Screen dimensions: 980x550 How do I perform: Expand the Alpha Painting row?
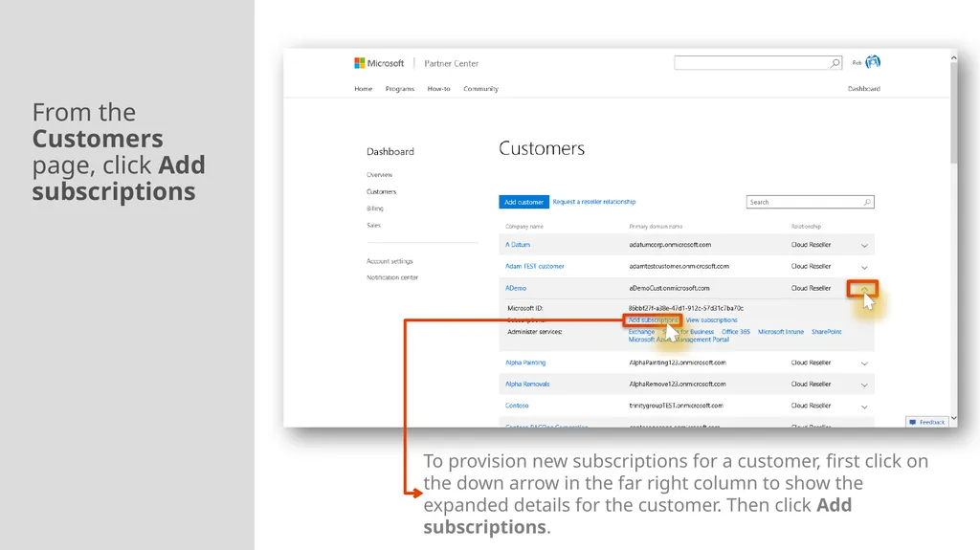864,363
